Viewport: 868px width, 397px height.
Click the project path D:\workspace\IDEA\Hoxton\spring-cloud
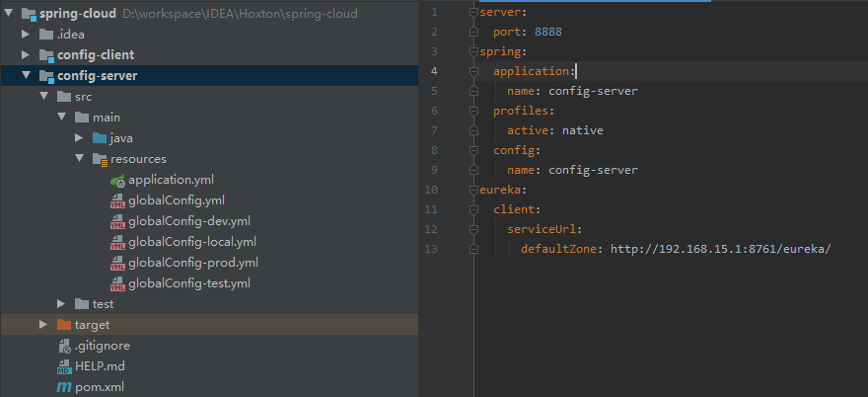coord(240,14)
